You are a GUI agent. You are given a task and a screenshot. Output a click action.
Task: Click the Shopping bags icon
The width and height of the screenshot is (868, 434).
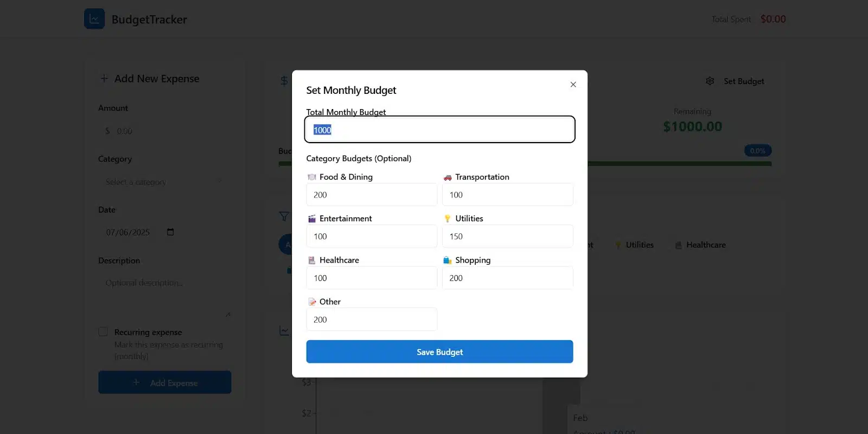coord(448,260)
